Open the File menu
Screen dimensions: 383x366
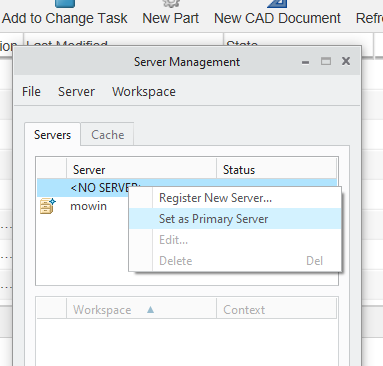click(x=31, y=92)
